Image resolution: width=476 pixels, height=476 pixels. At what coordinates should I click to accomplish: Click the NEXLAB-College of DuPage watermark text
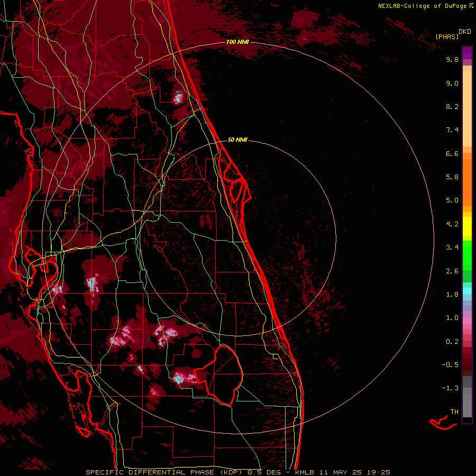point(425,6)
